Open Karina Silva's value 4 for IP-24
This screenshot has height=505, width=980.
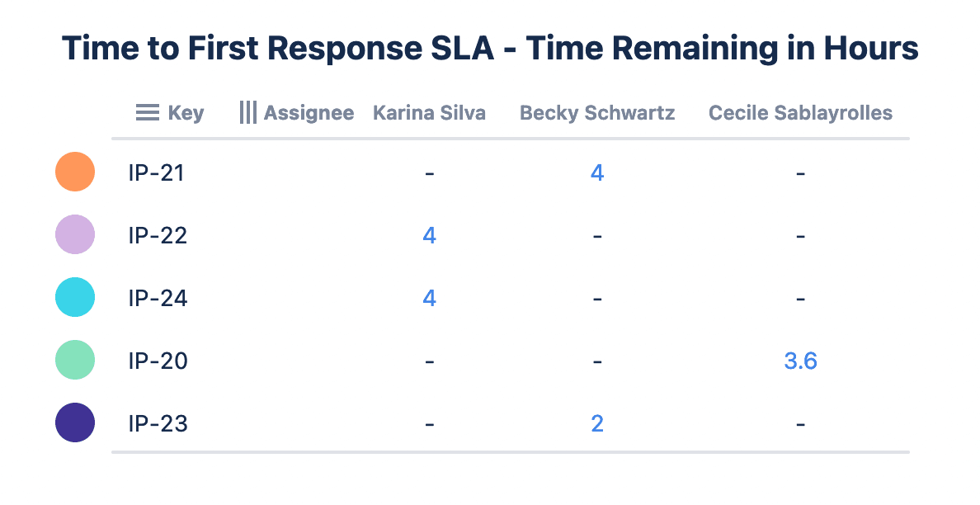429,299
